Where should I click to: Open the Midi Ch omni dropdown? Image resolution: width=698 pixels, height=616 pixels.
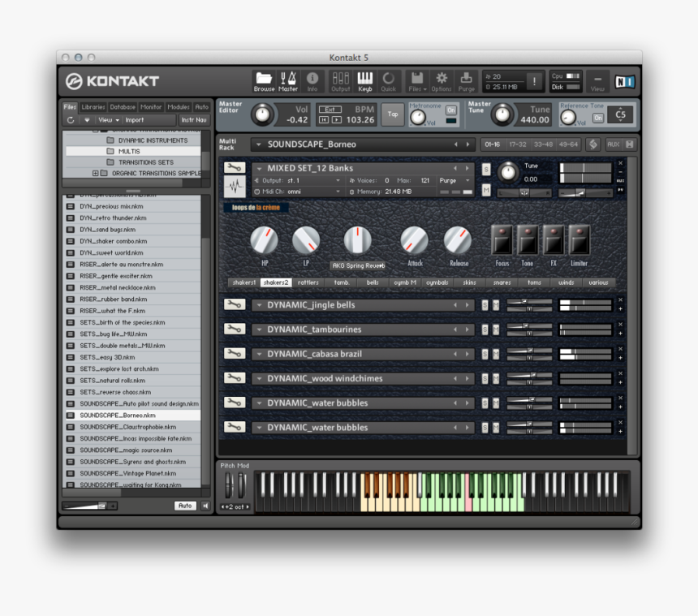(338, 192)
